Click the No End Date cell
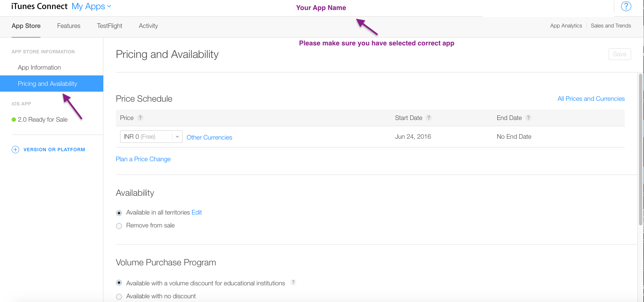This screenshot has width=644, height=302. (x=514, y=137)
